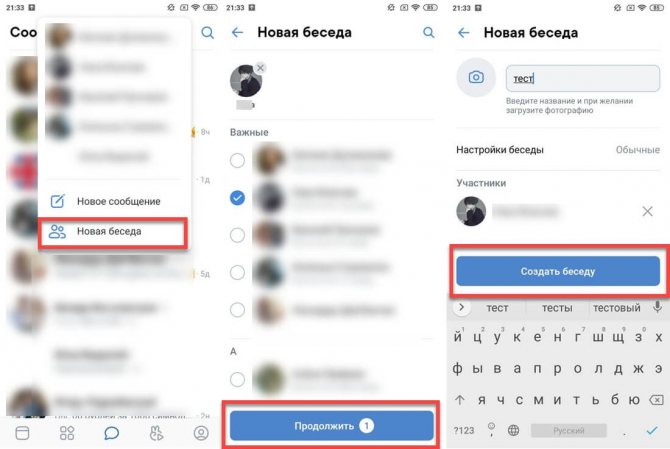The width and height of the screenshot is (670, 449).
Task: Tap the Продолжить button
Action: tap(332, 426)
